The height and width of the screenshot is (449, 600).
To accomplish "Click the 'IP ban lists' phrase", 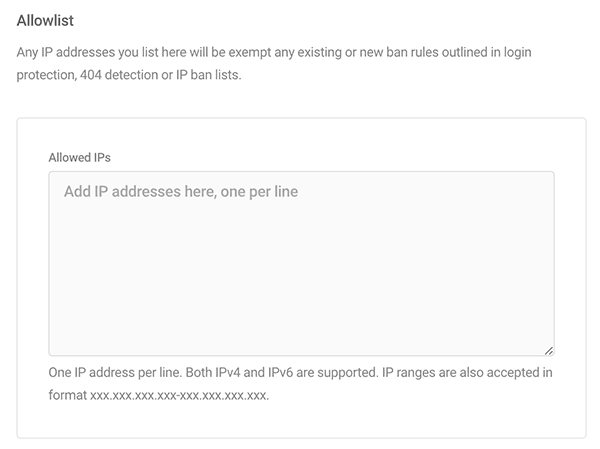I will pos(208,75).
